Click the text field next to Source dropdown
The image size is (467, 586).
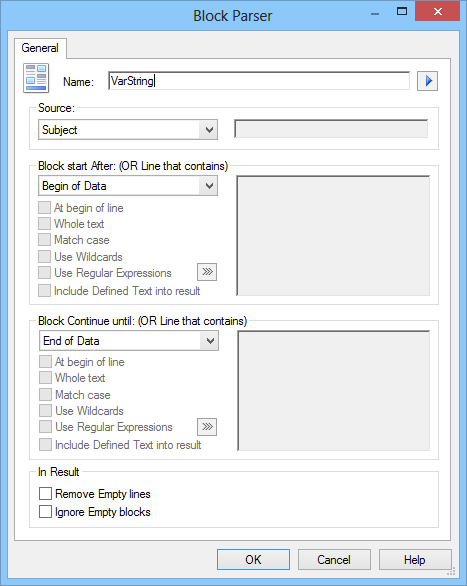(x=331, y=129)
